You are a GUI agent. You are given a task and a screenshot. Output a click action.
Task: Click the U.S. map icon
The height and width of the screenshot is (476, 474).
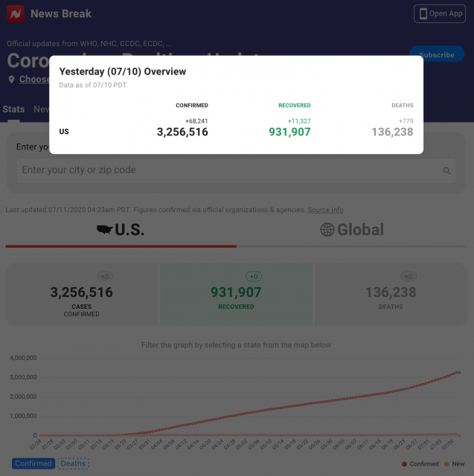click(109, 230)
